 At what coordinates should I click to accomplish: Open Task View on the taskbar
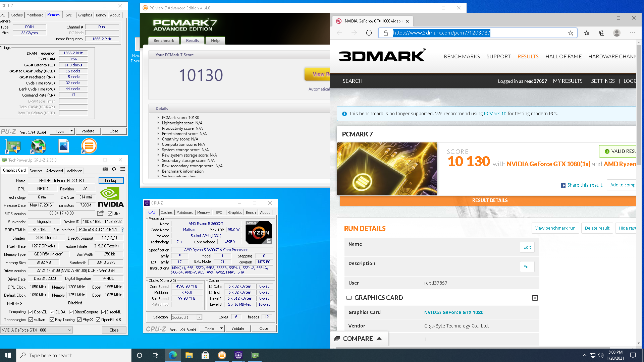point(155,355)
